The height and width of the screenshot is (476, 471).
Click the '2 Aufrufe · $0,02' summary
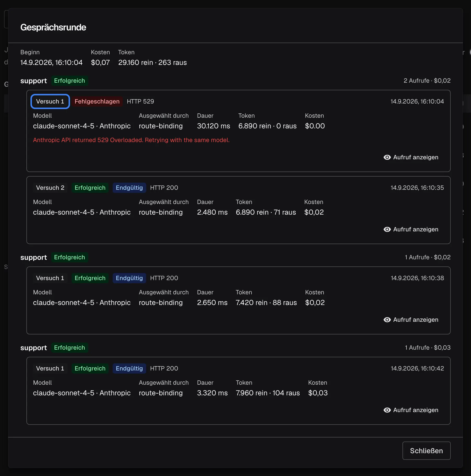point(427,81)
